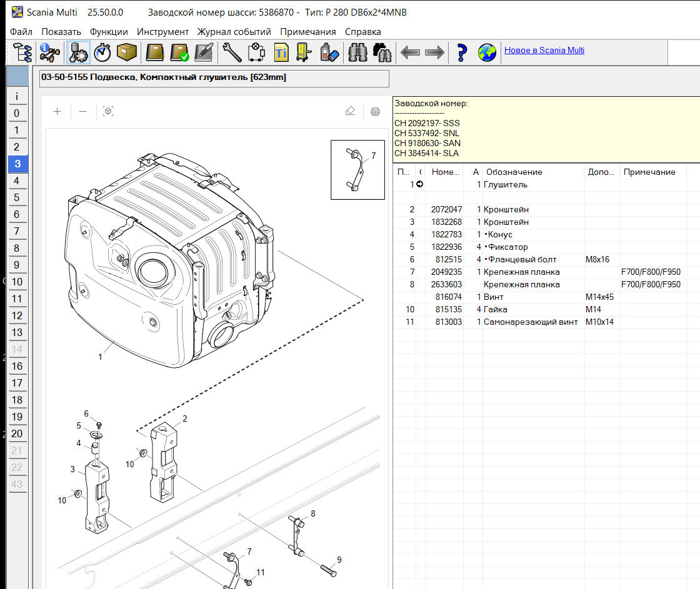
Task: Click the section title field 03-50-5155
Action: (214, 78)
